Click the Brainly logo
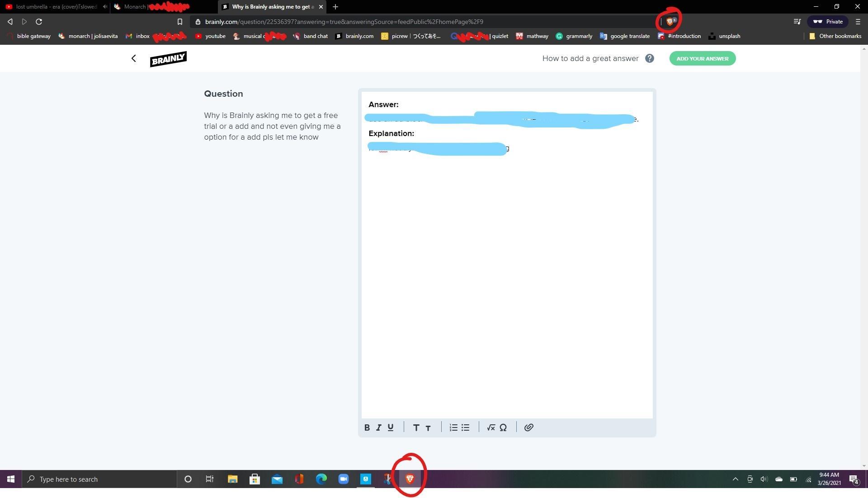 pos(168,59)
